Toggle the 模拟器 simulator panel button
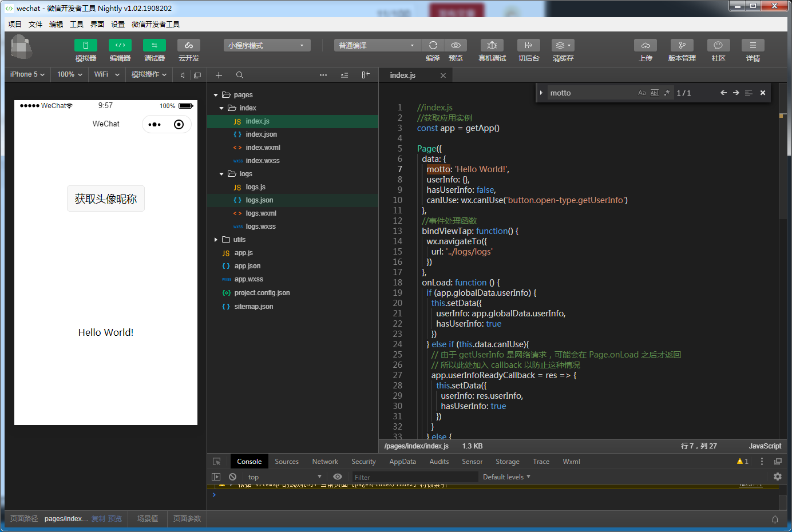The image size is (792, 532). 85,45
